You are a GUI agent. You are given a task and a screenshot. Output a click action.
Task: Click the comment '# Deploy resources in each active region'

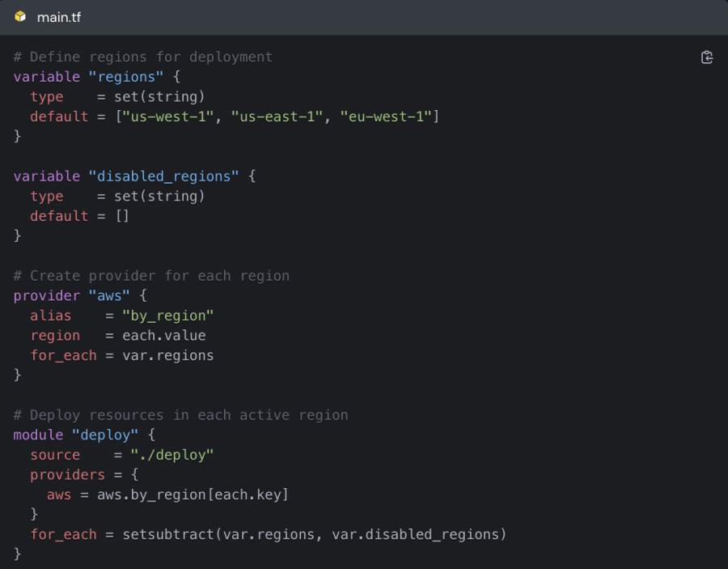click(180, 415)
